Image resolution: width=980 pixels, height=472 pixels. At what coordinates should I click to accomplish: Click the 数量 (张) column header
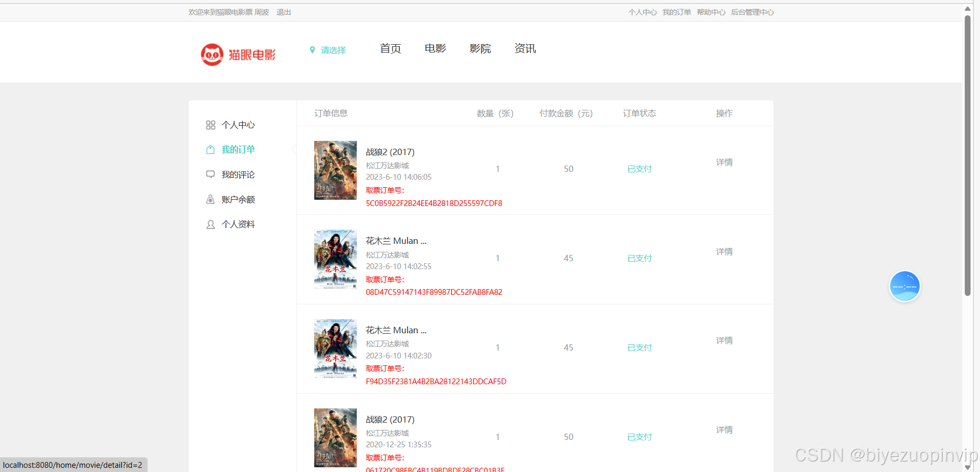point(495,113)
